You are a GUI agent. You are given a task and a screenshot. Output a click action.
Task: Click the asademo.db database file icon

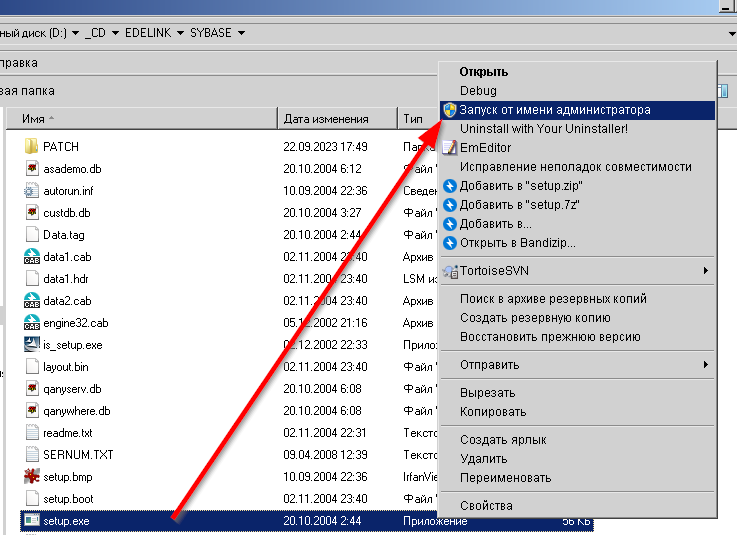[x=31, y=169]
